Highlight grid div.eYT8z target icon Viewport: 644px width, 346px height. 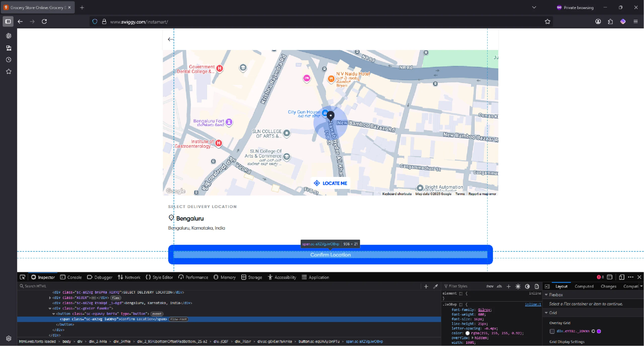(593, 331)
